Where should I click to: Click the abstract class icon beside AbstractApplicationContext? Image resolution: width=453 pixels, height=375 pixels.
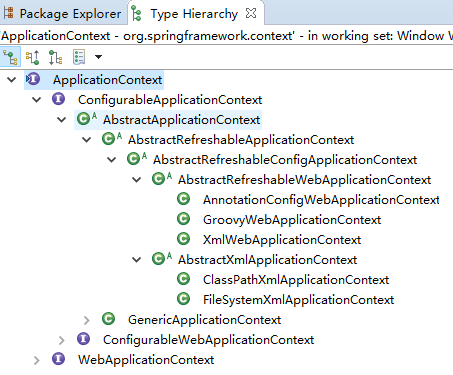pos(87,119)
